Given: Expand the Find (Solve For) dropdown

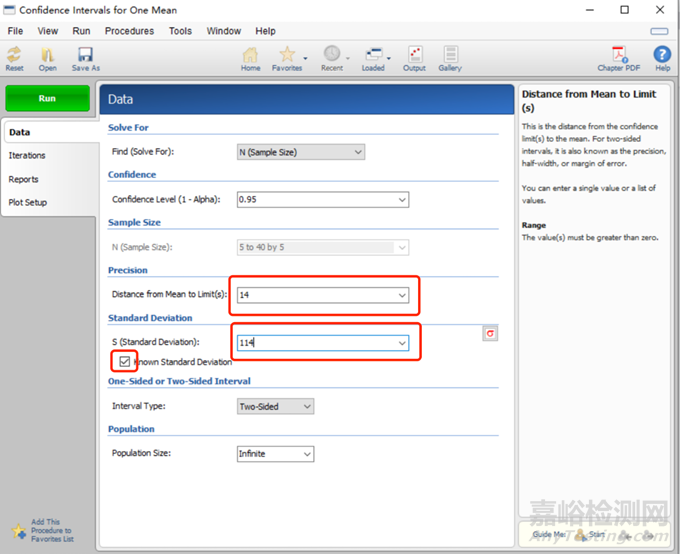Looking at the screenshot, I should tap(300, 152).
